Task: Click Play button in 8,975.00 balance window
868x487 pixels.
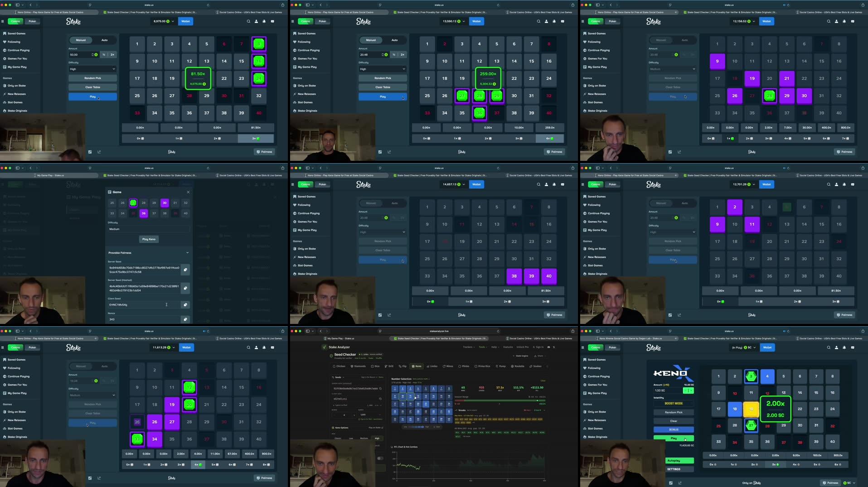Action: (x=92, y=96)
